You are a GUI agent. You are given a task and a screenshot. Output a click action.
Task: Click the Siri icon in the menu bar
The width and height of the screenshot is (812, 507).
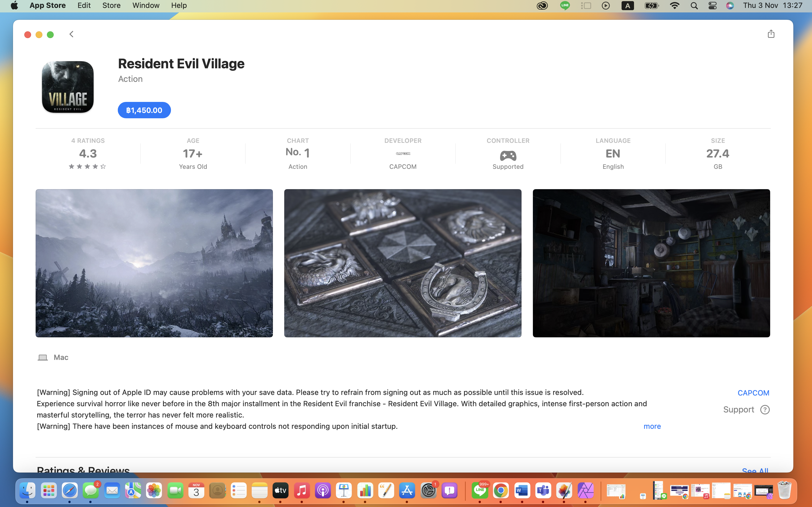(730, 6)
